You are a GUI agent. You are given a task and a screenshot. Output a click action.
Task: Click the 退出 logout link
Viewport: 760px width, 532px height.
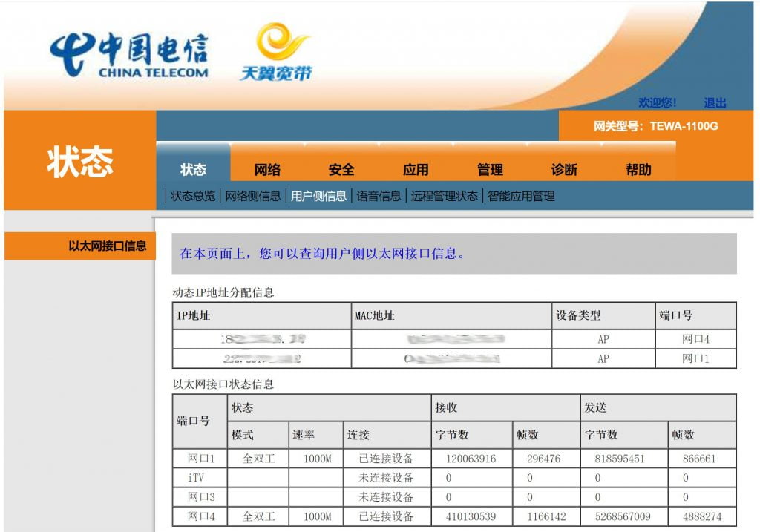point(715,102)
